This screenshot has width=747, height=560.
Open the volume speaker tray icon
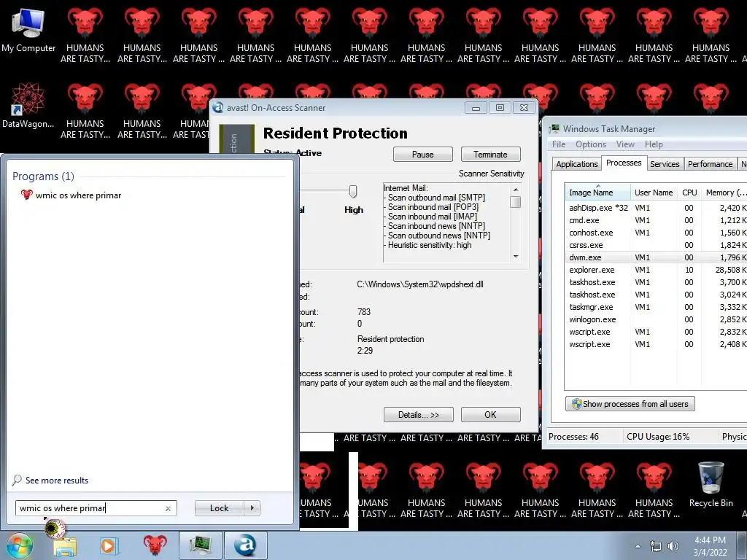pos(673,546)
